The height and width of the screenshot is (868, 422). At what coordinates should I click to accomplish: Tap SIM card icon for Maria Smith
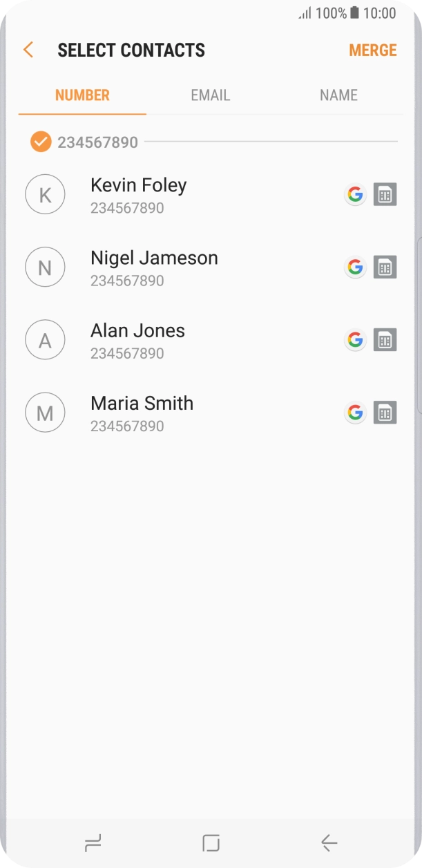pyautogui.click(x=385, y=413)
